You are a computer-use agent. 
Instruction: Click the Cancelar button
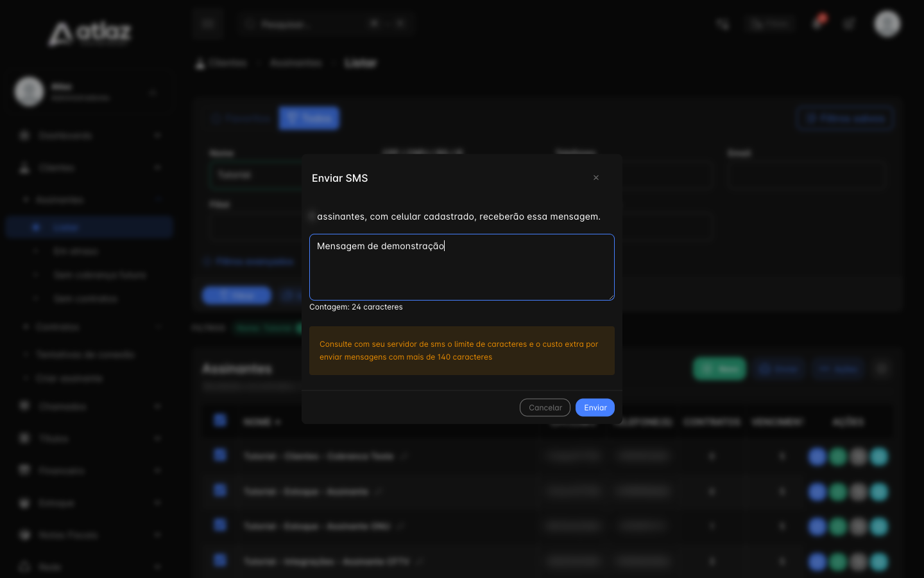(x=545, y=408)
